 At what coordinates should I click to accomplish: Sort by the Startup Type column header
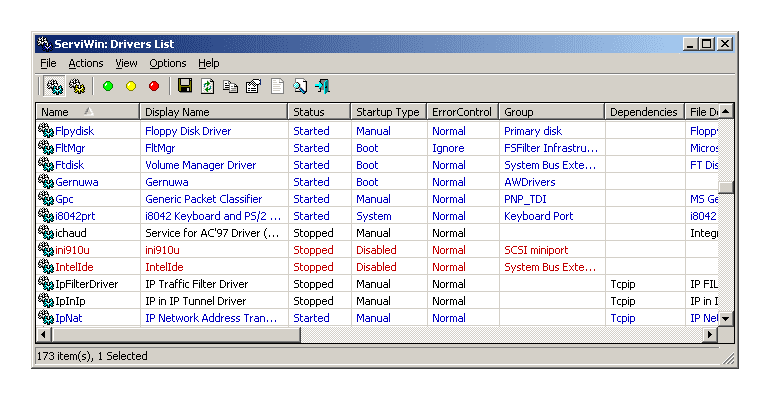[387, 112]
